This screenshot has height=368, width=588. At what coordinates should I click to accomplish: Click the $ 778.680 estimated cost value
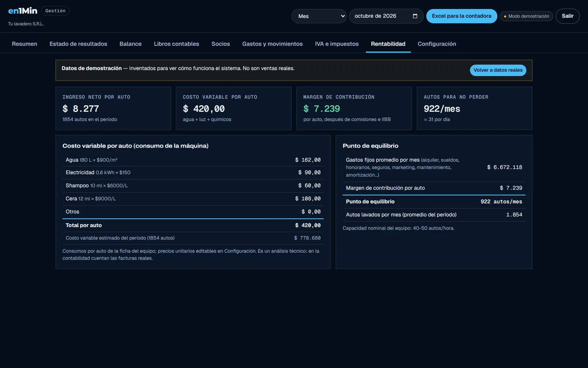[307, 238]
